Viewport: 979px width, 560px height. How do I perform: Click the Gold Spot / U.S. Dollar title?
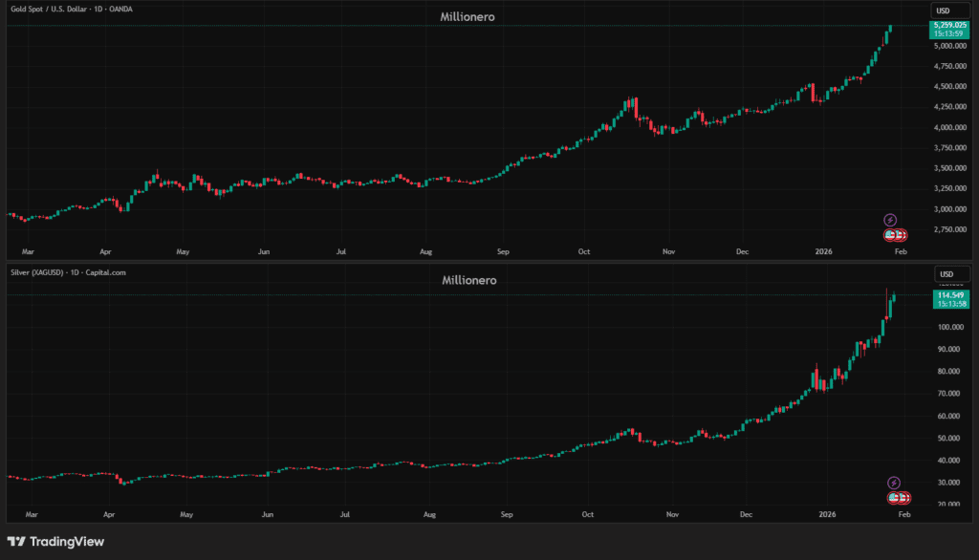coord(85,10)
